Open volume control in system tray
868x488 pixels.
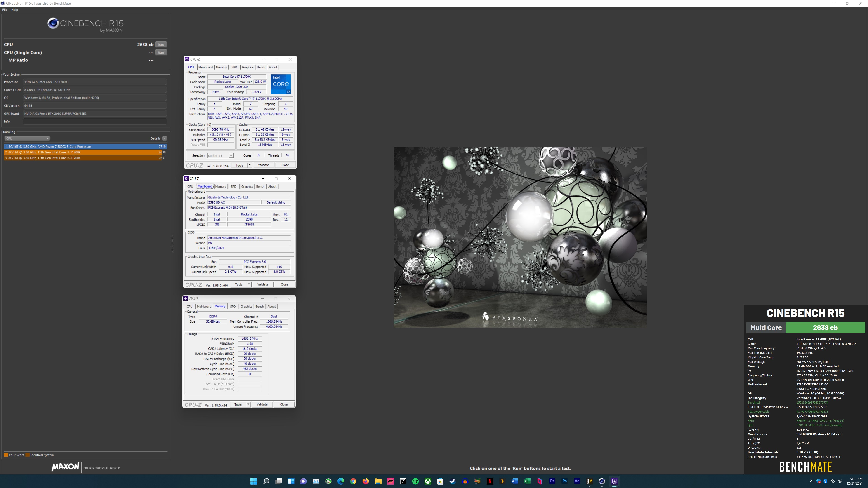840,481
